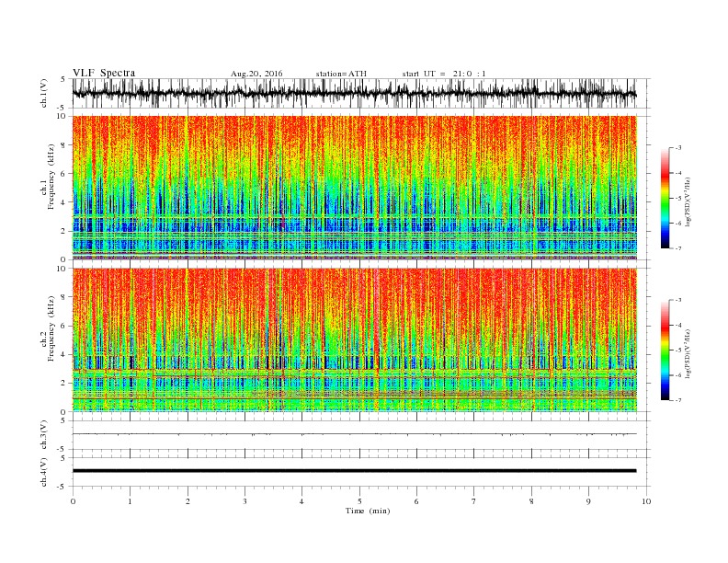Click the 'ch.4(V)' axis label
728x563 pixels.
(x=44, y=472)
